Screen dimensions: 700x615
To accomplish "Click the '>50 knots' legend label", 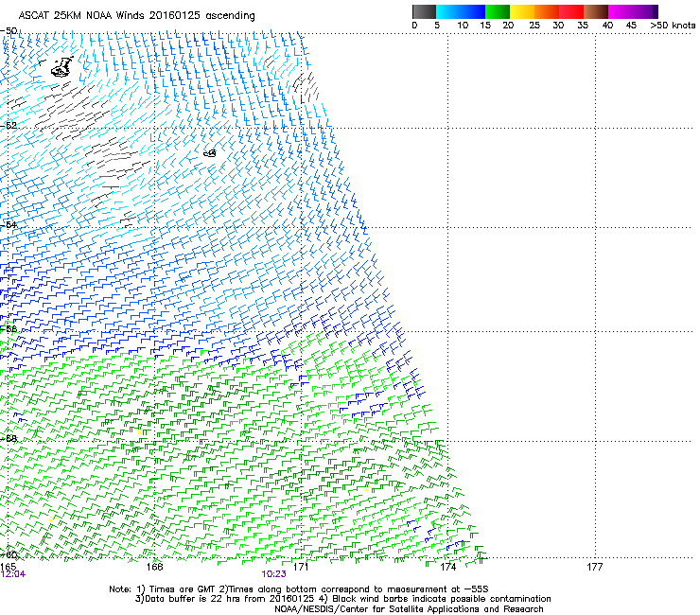I will pyautogui.click(x=673, y=26).
